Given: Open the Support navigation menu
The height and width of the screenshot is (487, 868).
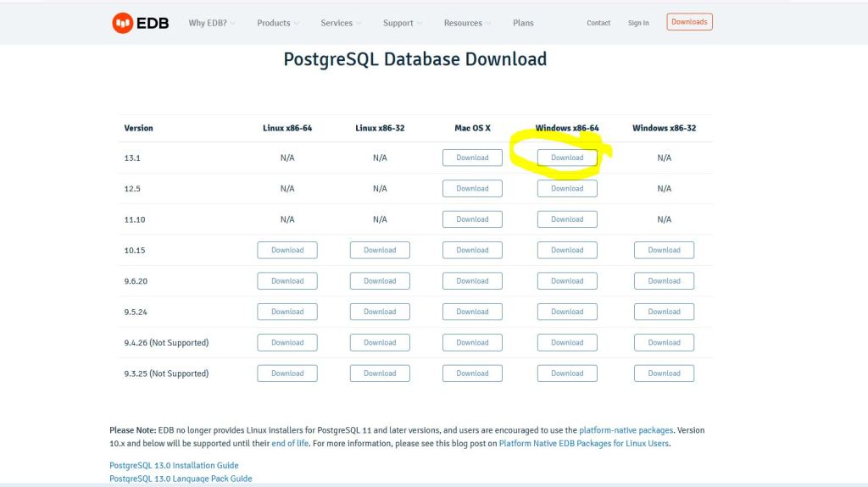Looking at the screenshot, I should coord(403,23).
